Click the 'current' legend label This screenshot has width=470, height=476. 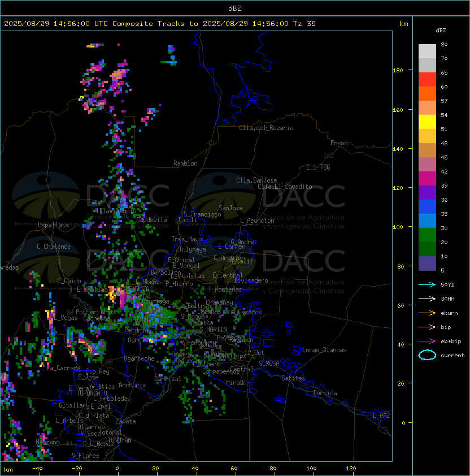pyautogui.click(x=452, y=356)
